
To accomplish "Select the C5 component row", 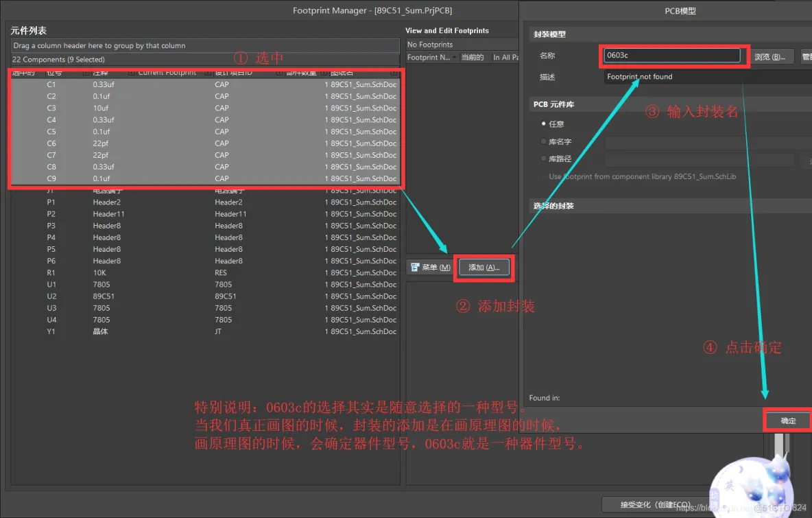I will [x=205, y=132].
